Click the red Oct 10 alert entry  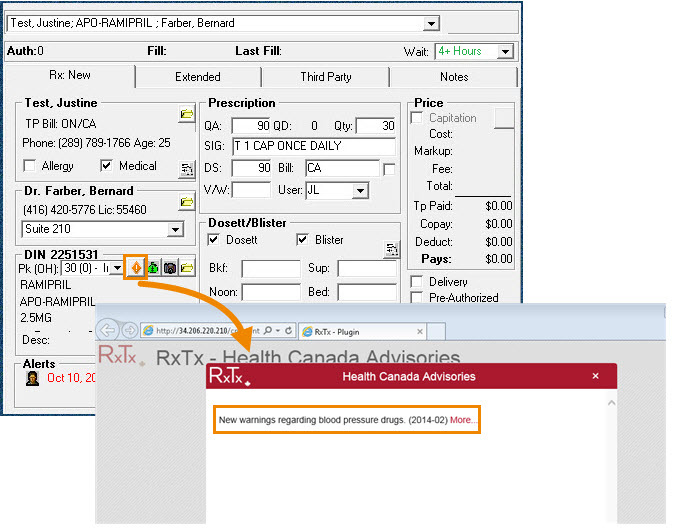pyautogui.click(x=71, y=378)
